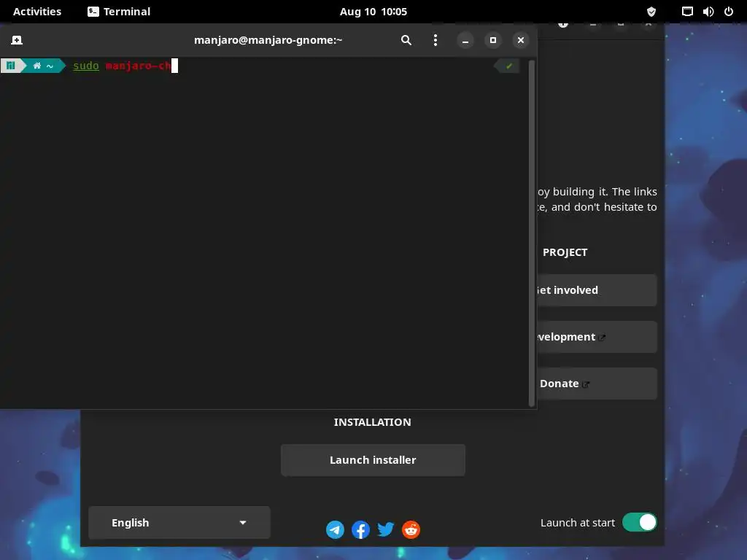Open Reddit link in Manjaro Hello
The width and height of the screenshot is (747, 560).
411,529
